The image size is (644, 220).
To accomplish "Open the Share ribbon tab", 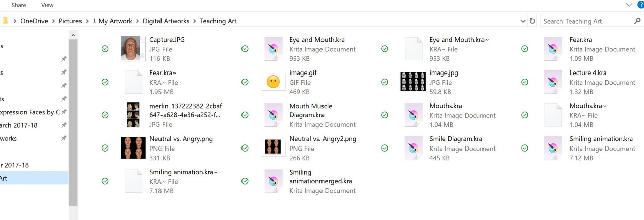I will tap(19, 5).
